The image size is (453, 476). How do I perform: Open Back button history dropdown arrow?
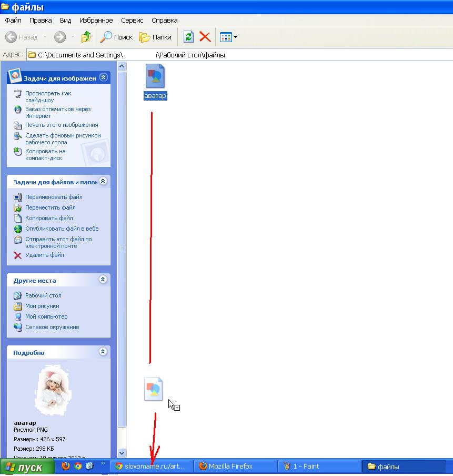click(45, 37)
